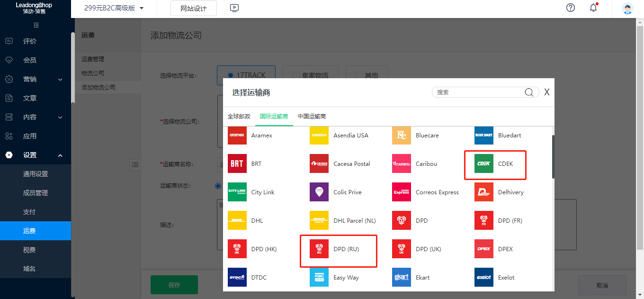
Task: Select the 皇家物流 radio option
Action: pyautogui.click(x=296, y=75)
